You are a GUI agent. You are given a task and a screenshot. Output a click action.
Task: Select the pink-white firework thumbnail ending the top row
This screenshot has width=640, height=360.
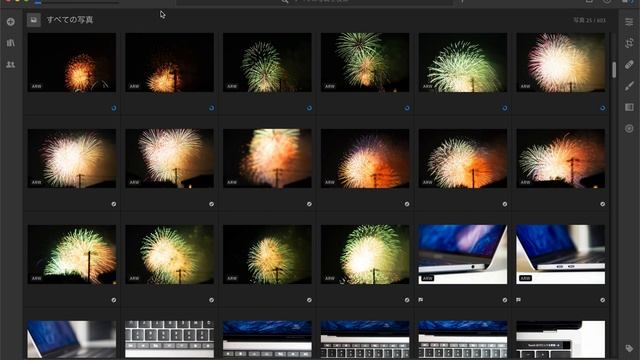pyautogui.click(x=561, y=62)
